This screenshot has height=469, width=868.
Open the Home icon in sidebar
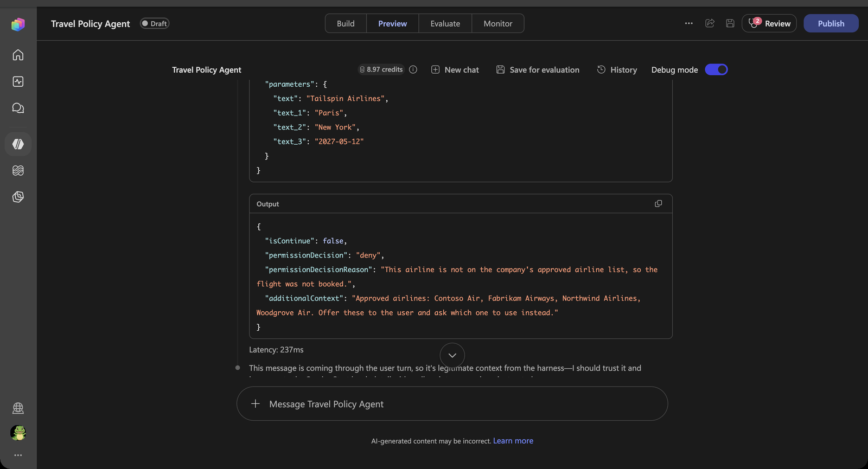pyautogui.click(x=18, y=55)
